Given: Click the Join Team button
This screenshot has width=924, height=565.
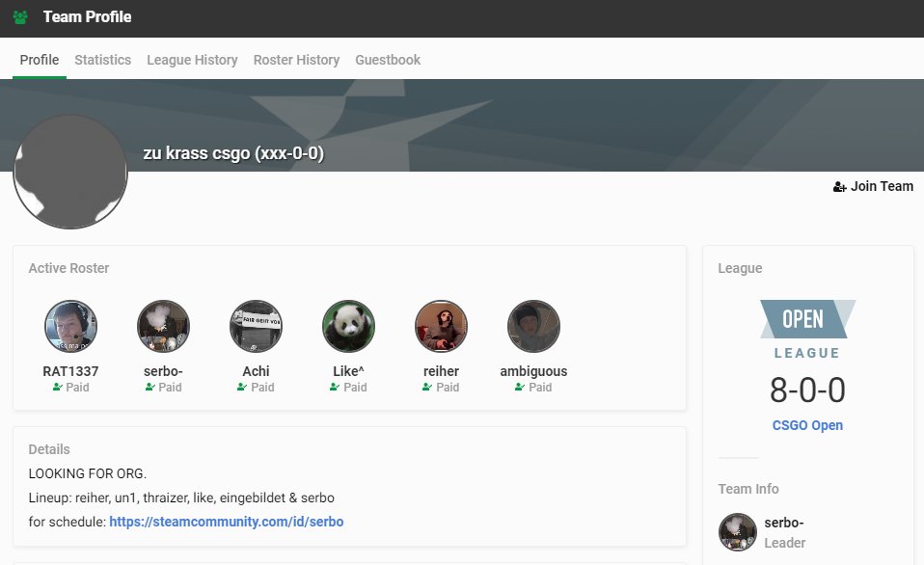Looking at the screenshot, I should click(x=873, y=186).
